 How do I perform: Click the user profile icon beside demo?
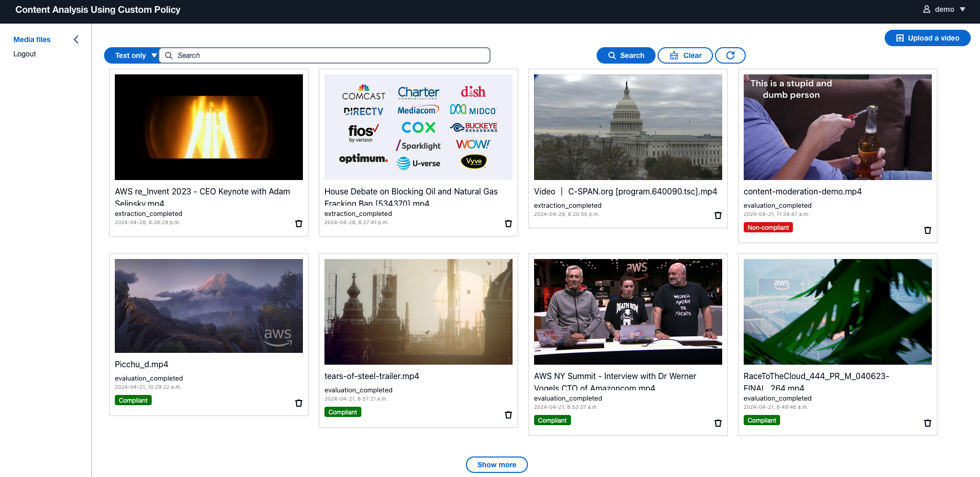(x=927, y=9)
